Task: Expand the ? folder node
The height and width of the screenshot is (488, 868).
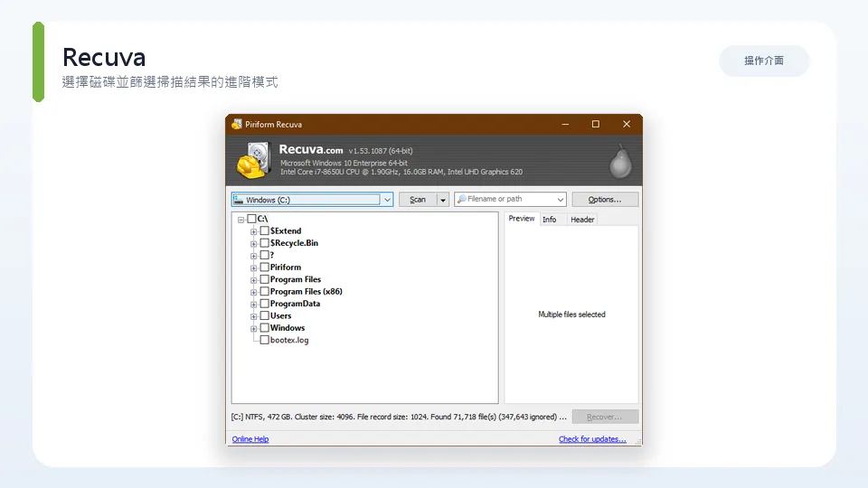Action: tap(253, 256)
